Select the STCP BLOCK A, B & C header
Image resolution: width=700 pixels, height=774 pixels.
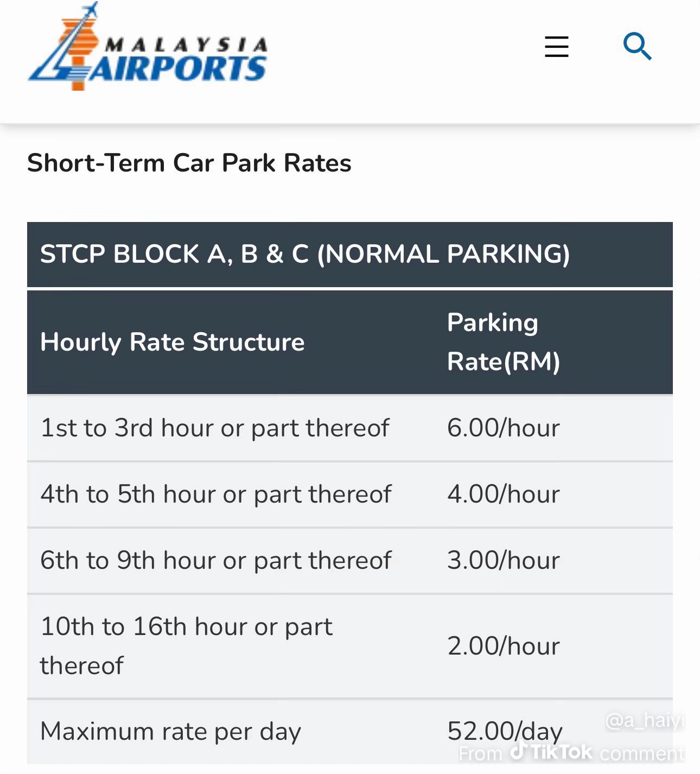pos(304,253)
